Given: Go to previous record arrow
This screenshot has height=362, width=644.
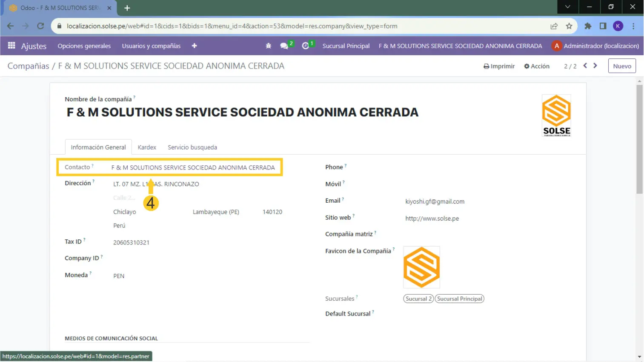Looking at the screenshot, I should coord(585,66).
